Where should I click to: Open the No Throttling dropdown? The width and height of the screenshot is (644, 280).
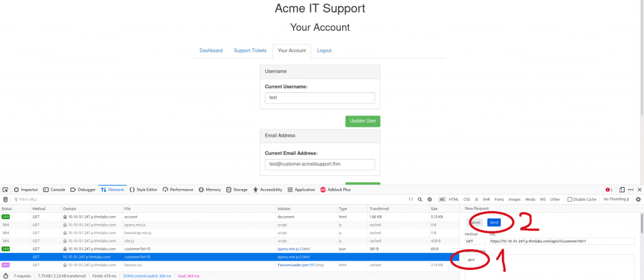[616, 199]
